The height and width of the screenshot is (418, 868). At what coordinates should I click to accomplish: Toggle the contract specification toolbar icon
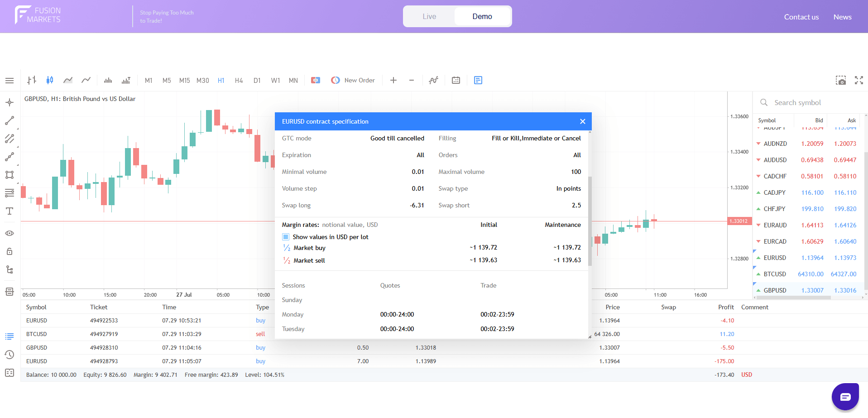[478, 80]
